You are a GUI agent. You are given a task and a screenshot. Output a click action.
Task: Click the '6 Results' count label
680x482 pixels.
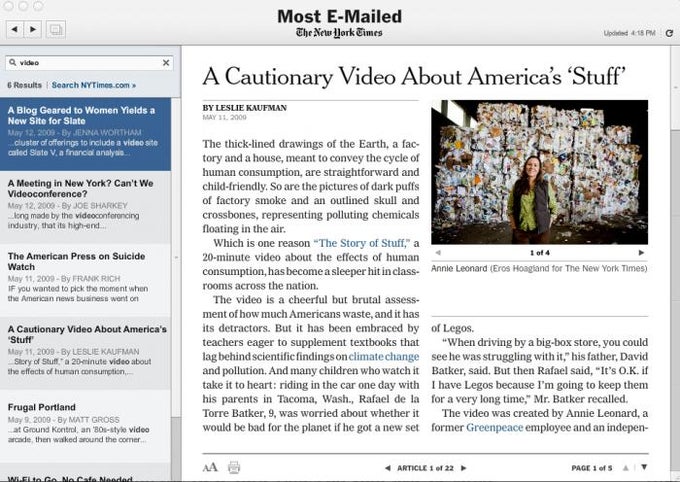(x=25, y=85)
